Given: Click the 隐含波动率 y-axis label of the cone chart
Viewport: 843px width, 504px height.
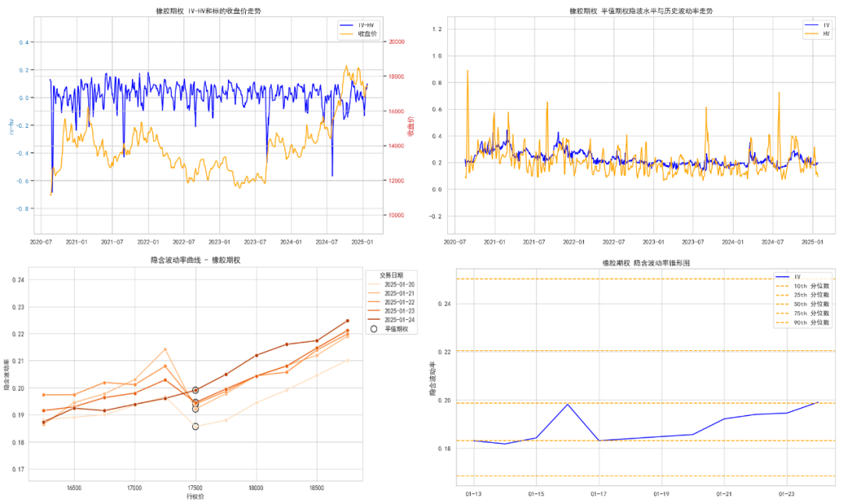Looking at the screenshot, I should pyautogui.click(x=432, y=379).
